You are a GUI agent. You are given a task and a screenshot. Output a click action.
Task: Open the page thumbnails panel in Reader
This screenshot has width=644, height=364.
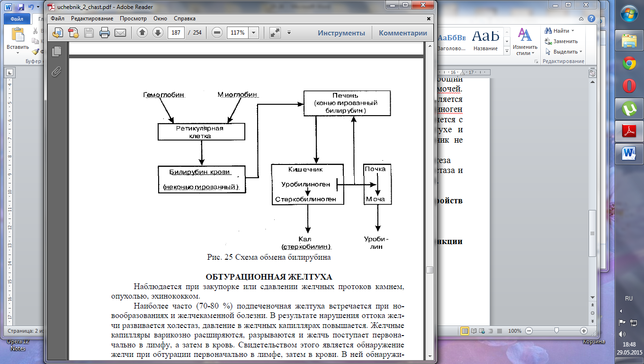tap(57, 51)
